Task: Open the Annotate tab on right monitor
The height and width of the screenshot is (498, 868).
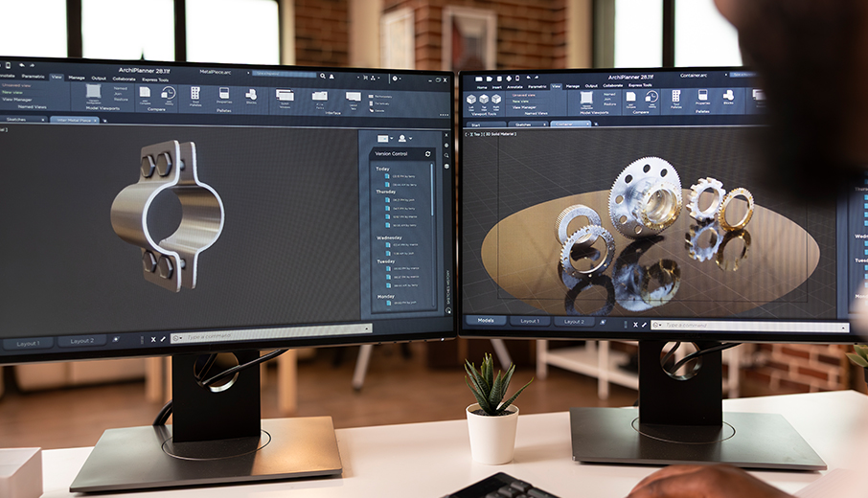Action: tap(514, 87)
